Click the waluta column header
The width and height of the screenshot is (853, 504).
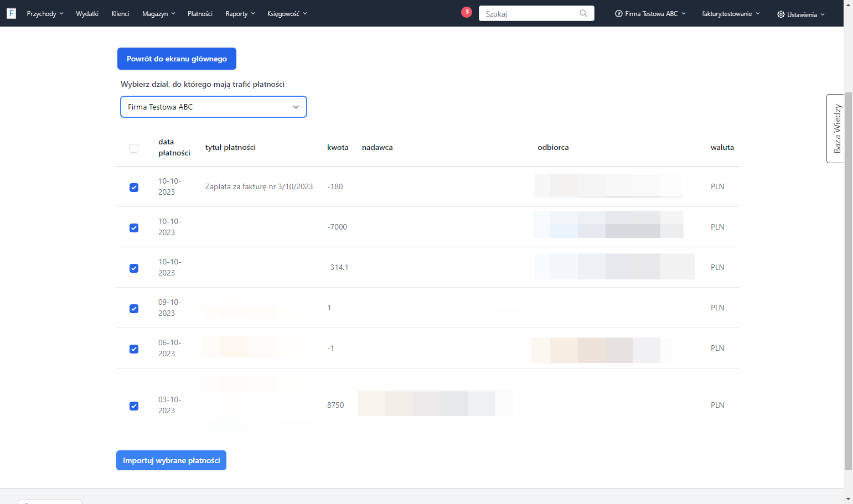[722, 147]
